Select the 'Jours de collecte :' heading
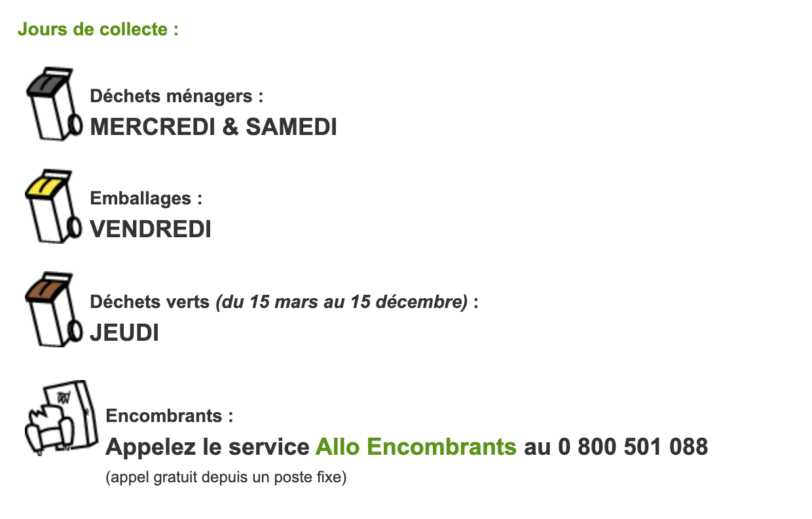812x519 pixels. [x=98, y=29]
